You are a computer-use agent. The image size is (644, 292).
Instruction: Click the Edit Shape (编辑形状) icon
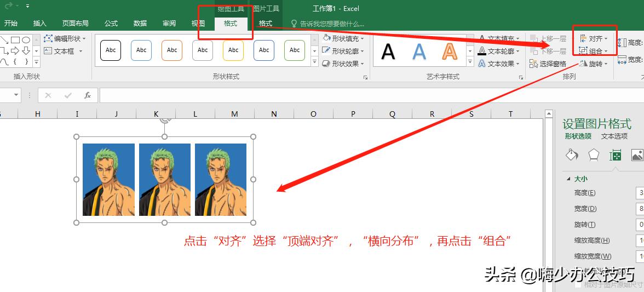[48, 38]
